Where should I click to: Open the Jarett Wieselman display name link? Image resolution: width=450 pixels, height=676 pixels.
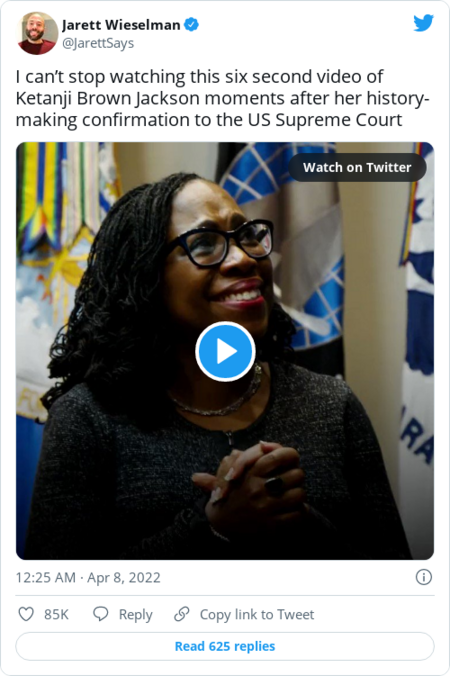point(121,25)
